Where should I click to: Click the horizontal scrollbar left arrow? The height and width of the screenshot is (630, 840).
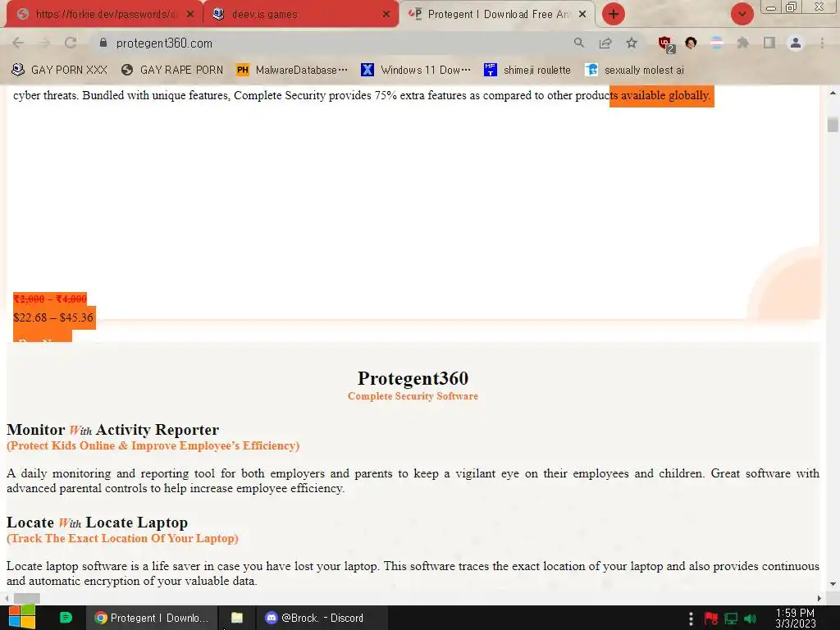point(6,598)
